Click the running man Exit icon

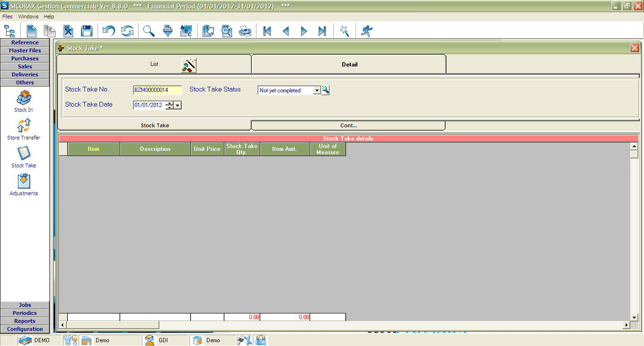point(366,31)
